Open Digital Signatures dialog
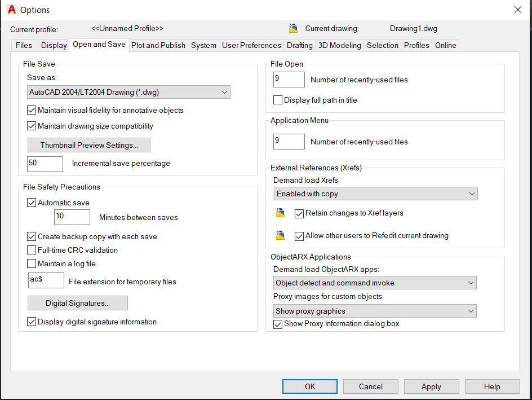Screen dimensions: 532x400 click(78, 303)
